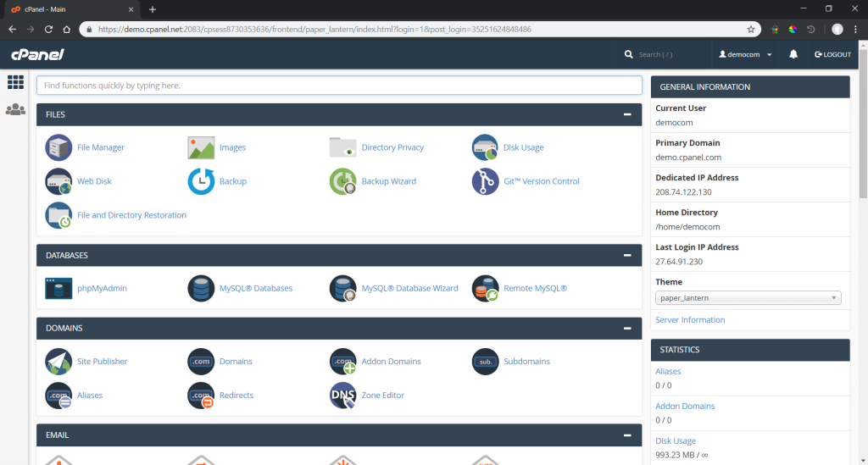Click the cPanel logo
The width and height of the screenshot is (868, 465).
[37, 54]
